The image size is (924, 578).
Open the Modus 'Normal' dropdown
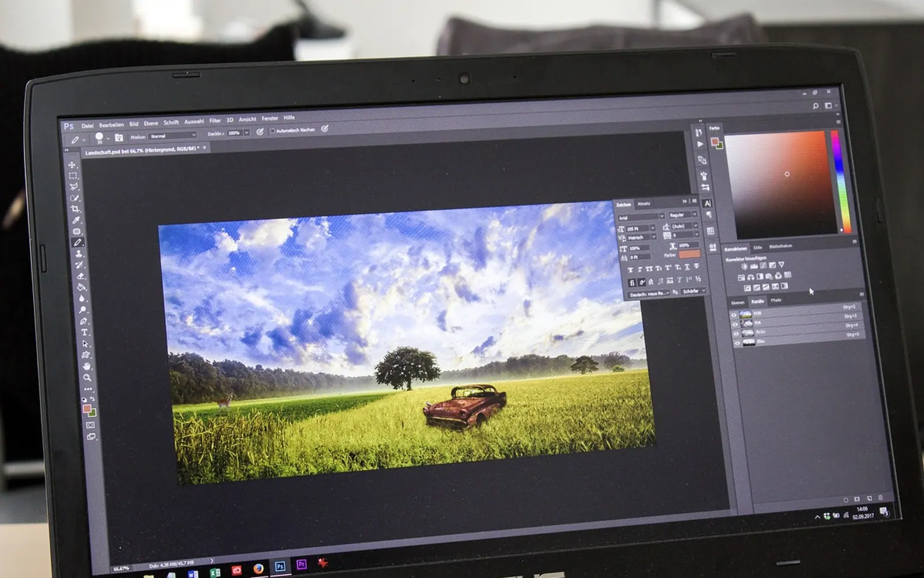(173, 135)
